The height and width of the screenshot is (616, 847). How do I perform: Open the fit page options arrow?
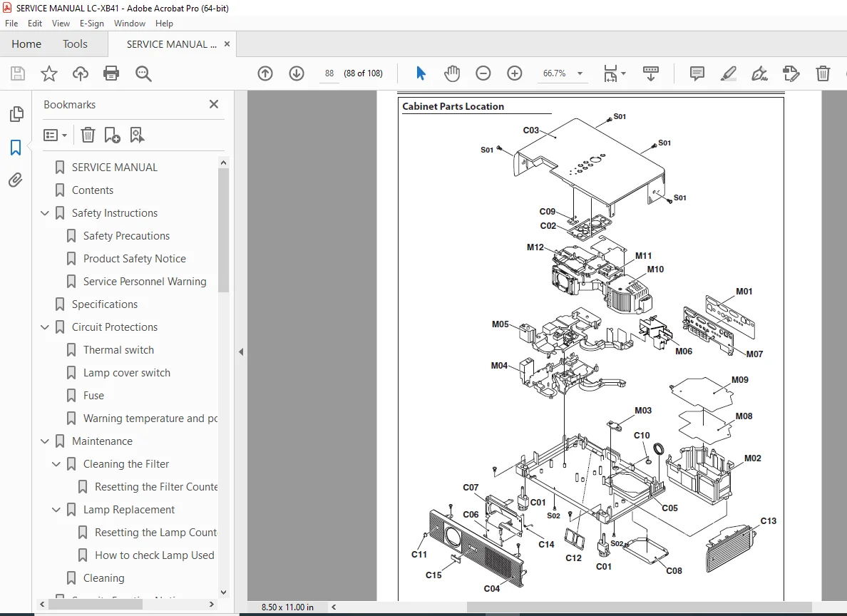(623, 73)
